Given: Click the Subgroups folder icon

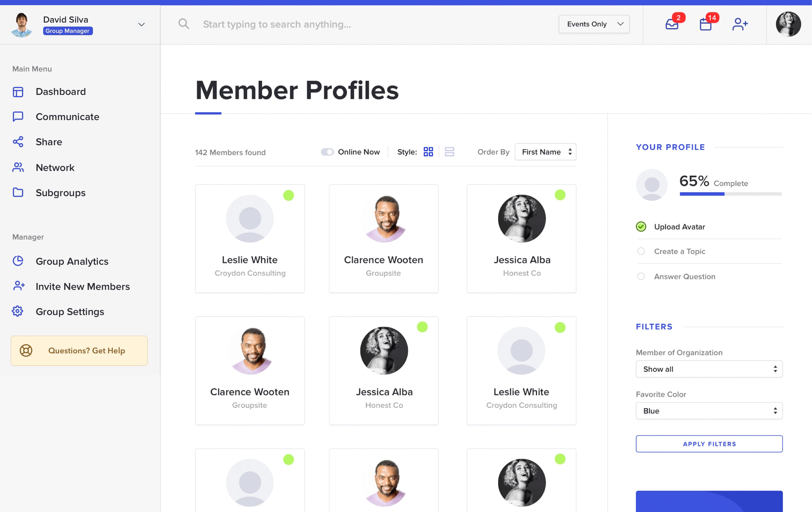Looking at the screenshot, I should (x=18, y=192).
